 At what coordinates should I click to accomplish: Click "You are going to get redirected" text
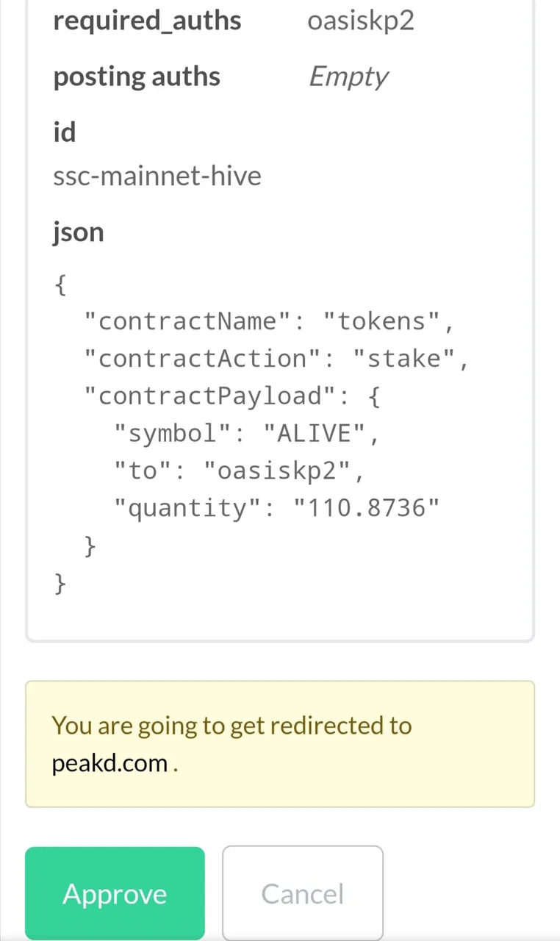231,726
